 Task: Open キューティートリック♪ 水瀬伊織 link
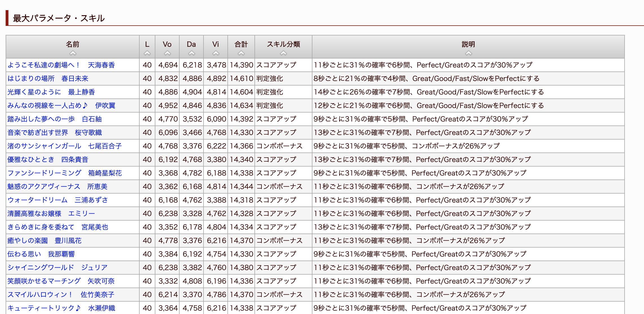tap(61, 308)
